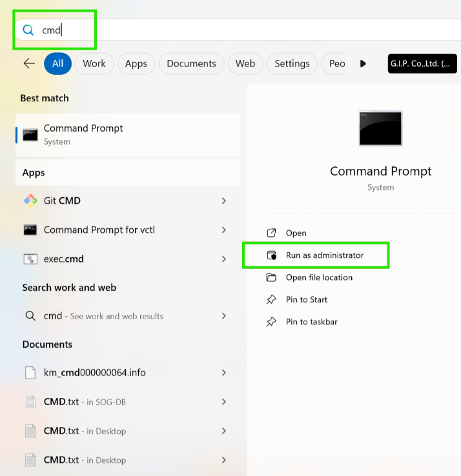
Task: Expand the cmd web results chevron
Action: pos(224,316)
